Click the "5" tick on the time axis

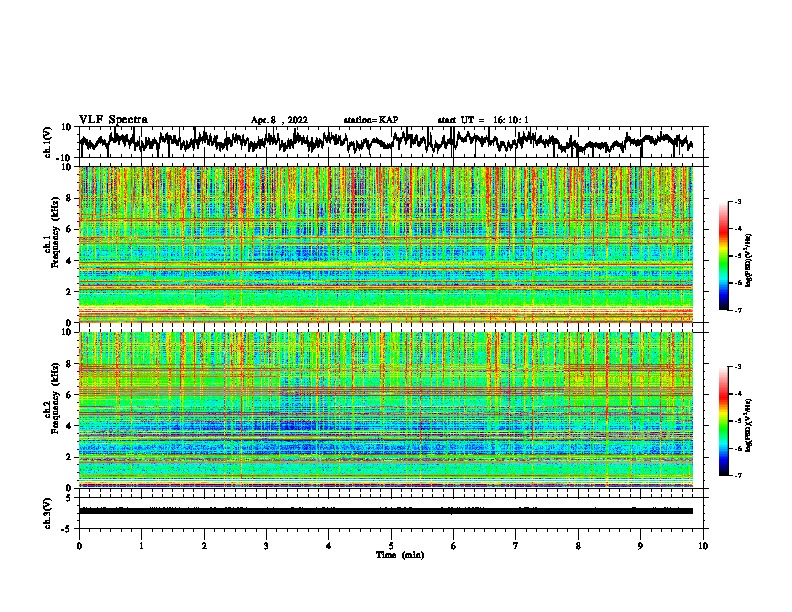(391, 546)
